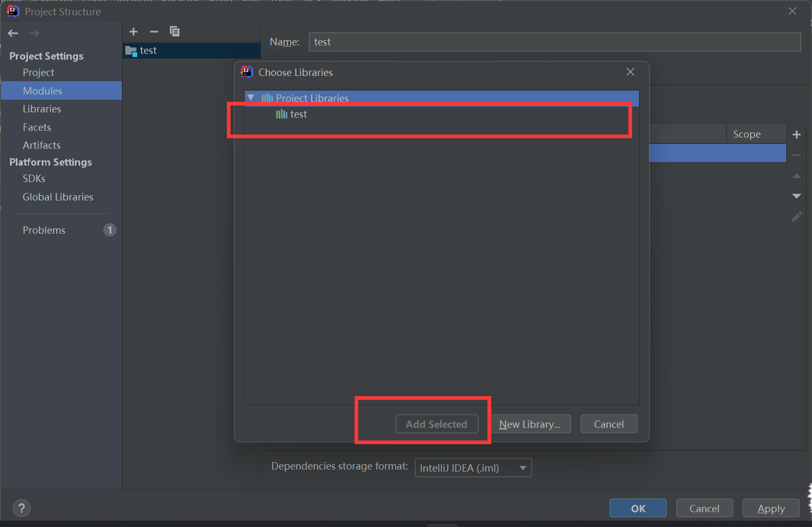Click the Project Libraries bar-chart icon
Image resolution: width=812 pixels, height=527 pixels.
[267, 98]
